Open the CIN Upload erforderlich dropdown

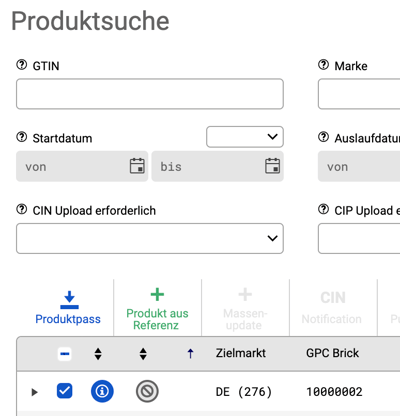point(150,238)
